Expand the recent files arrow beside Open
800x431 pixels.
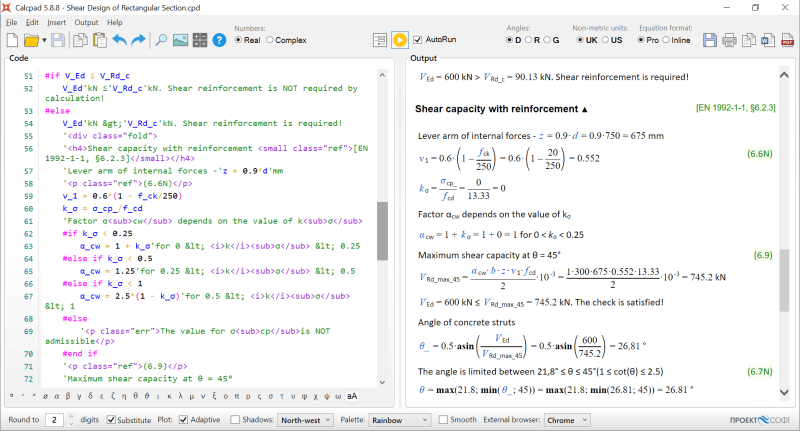tap(44, 40)
